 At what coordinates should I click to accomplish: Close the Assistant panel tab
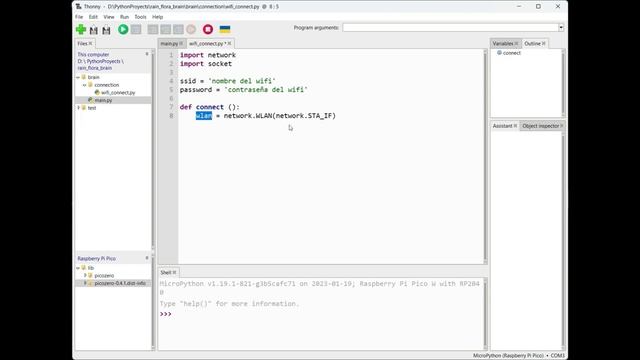point(515,126)
